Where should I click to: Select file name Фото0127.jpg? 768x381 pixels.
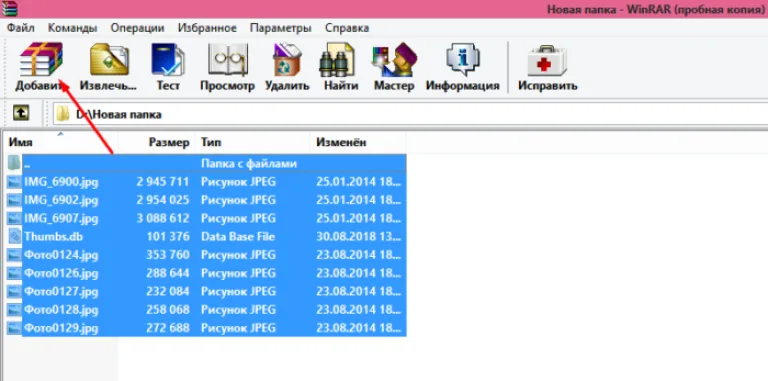[x=61, y=291]
